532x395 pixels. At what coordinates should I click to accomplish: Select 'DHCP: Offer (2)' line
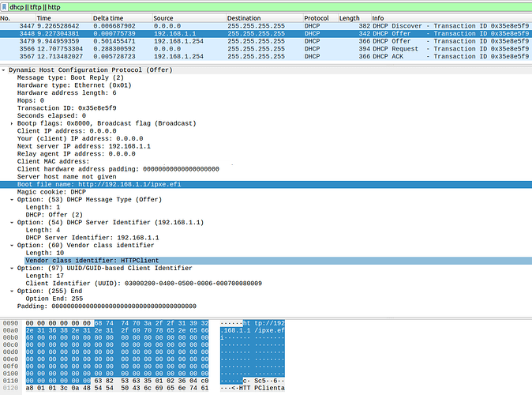click(x=54, y=215)
